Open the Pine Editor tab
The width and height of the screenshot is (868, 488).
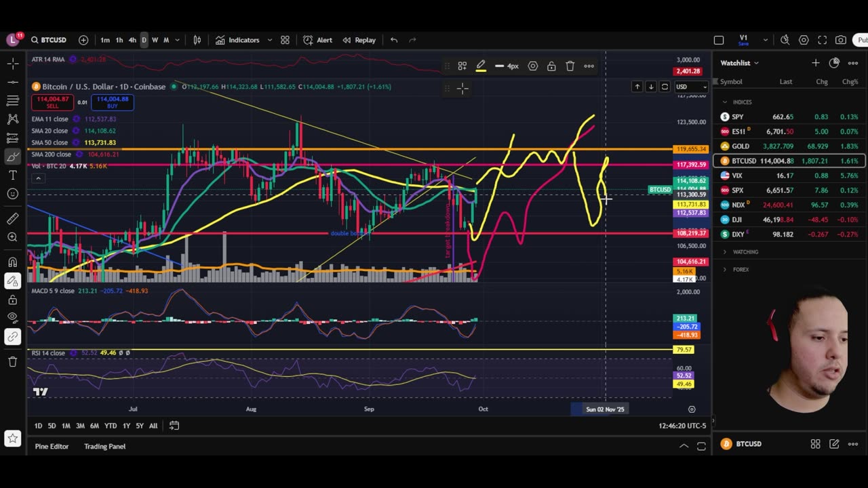tap(52, 447)
